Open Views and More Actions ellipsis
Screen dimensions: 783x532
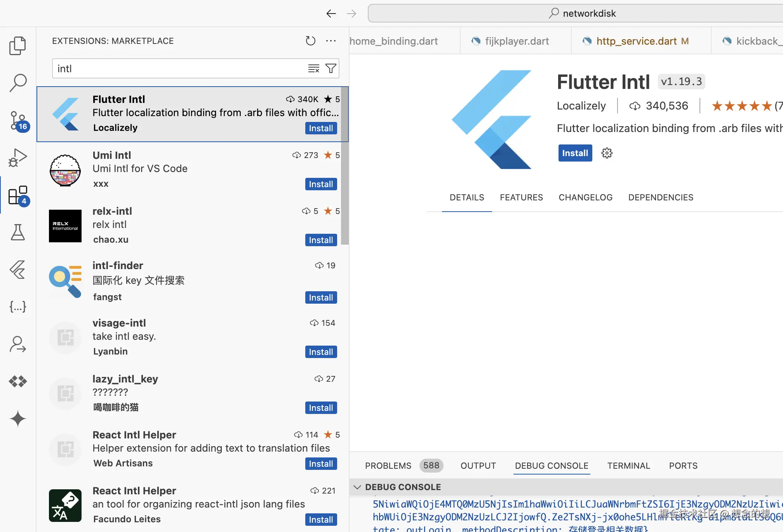pyautogui.click(x=331, y=41)
